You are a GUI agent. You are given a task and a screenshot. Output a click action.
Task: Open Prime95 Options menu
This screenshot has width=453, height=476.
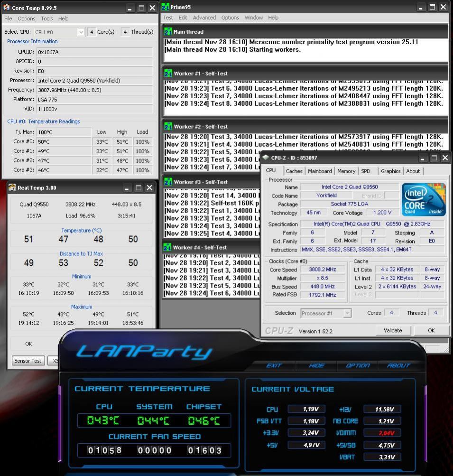(230, 18)
